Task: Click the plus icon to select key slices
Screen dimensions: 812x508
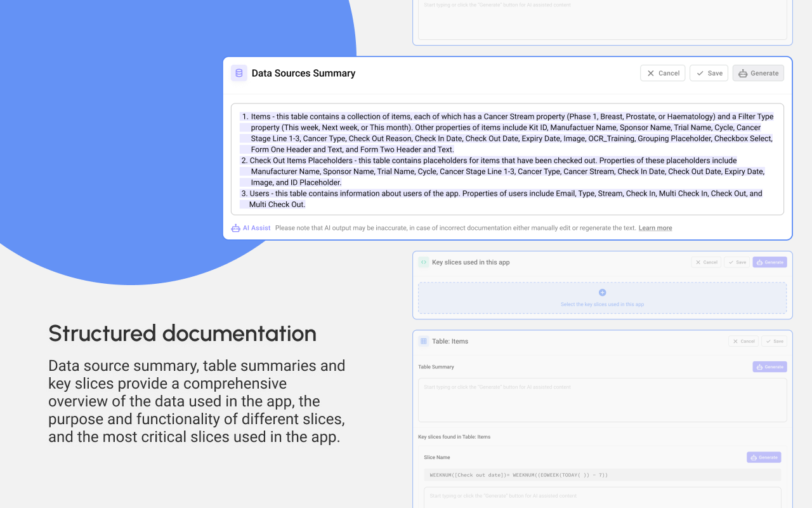Action: [602, 293]
